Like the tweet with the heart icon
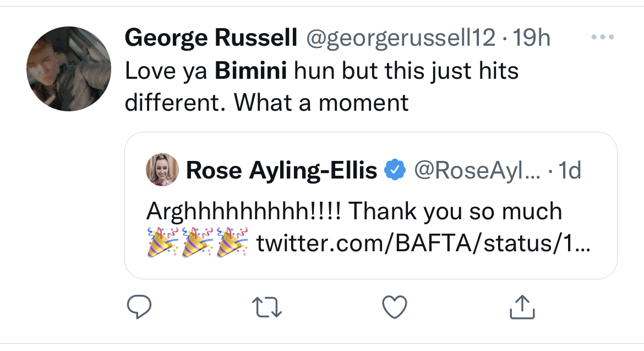Screen dimensions: 644x351 394,307
